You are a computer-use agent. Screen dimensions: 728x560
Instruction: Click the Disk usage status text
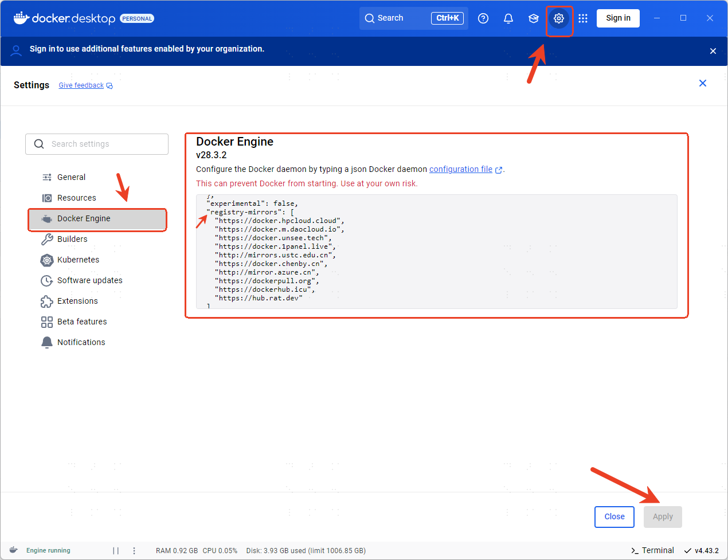[306, 551]
